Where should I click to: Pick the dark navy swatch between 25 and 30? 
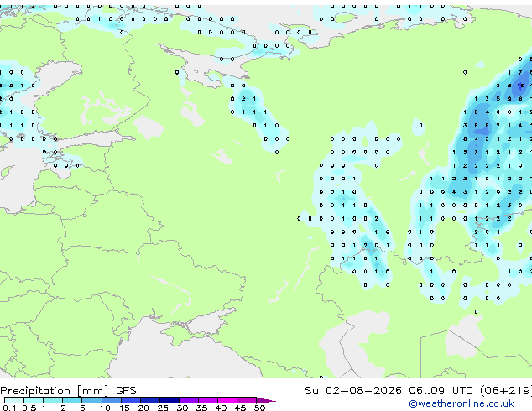(x=170, y=400)
